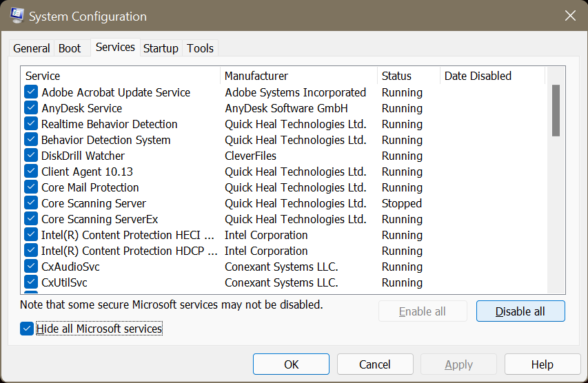Screen dimensions: 588x383
Task: Uncheck CxAudioSvc service checkbox
Action: tap(31, 266)
